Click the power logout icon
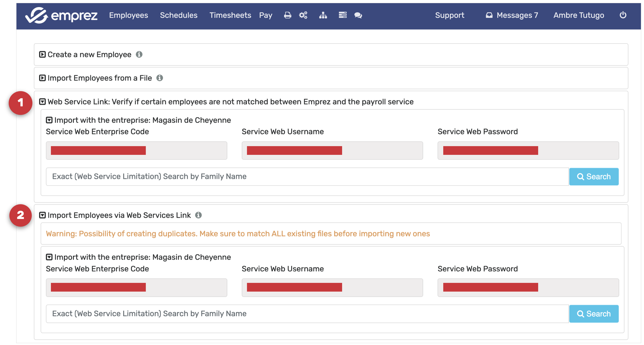The width and height of the screenshot is (644, 345). (623, 15)
